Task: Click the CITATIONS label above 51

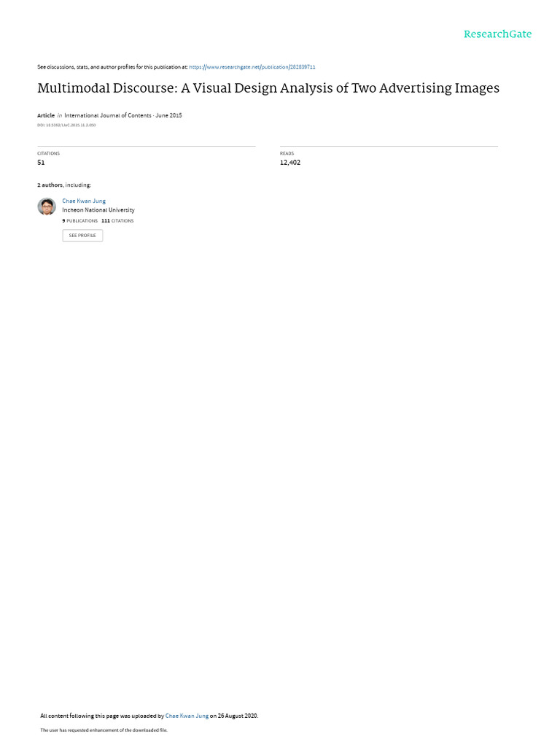Action: tap(49, 153)
